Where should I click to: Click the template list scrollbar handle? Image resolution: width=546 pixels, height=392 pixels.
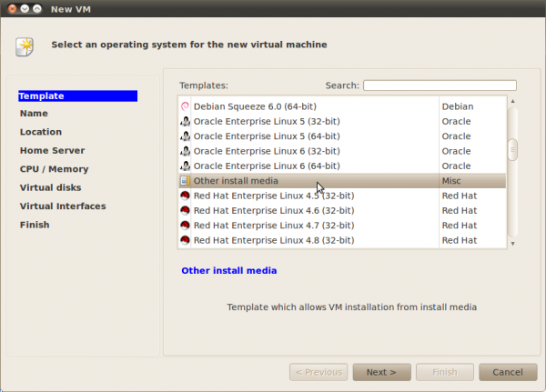512,150
